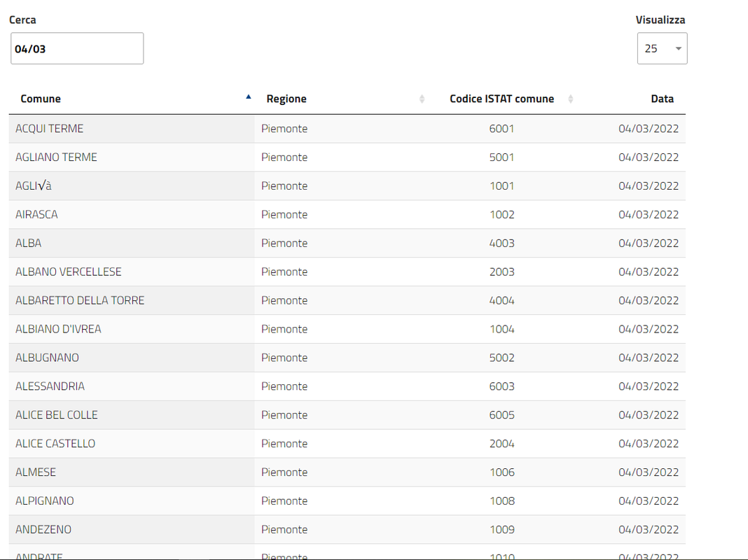Viewport: 748px width, 560px height.
Task: Click ISTAT code 1004
Action: point(502,329)
